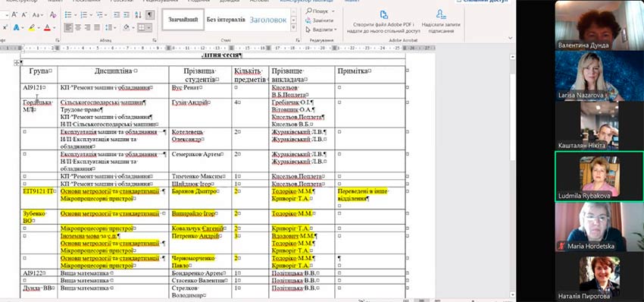
Task: Select Ludmila Rybakova video thumbnail
Action: pyautogui.click(x=599, y=177)
